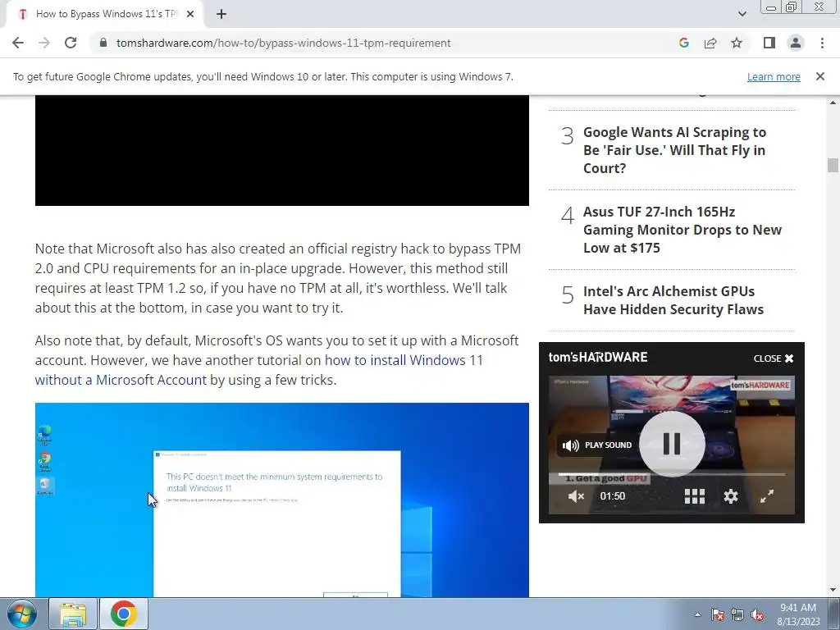
Task: Open Learn more about Chrome updates
Action: (774, 76)
